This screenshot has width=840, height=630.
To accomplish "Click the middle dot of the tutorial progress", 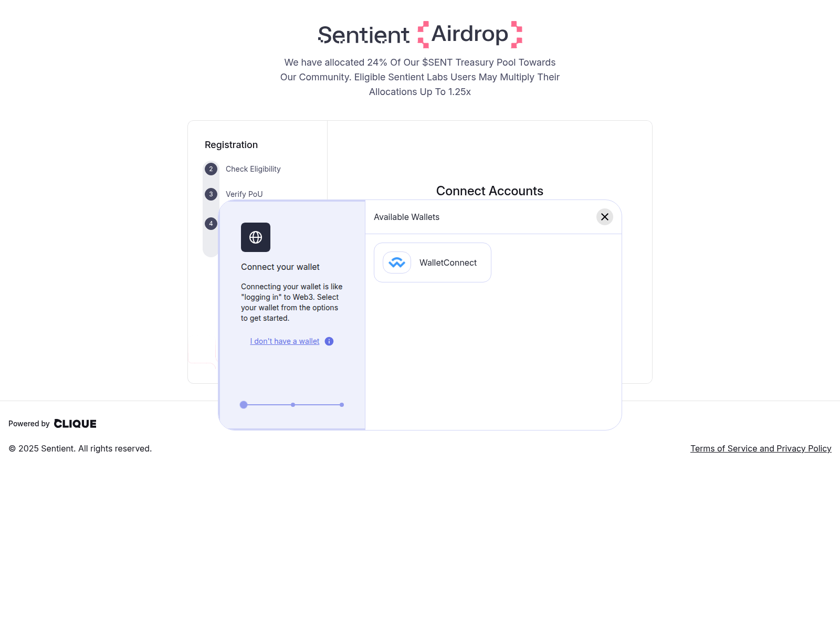I will (x=293, y=404).
